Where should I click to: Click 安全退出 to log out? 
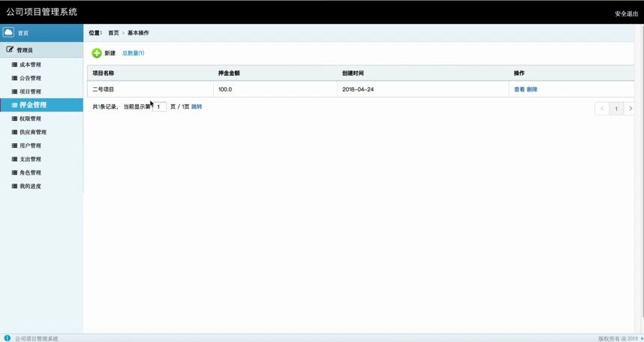coord(626,13)
